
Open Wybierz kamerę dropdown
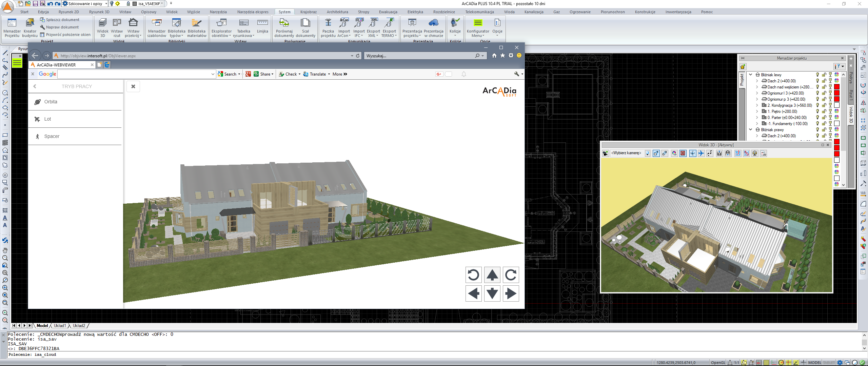coord(647,153)
